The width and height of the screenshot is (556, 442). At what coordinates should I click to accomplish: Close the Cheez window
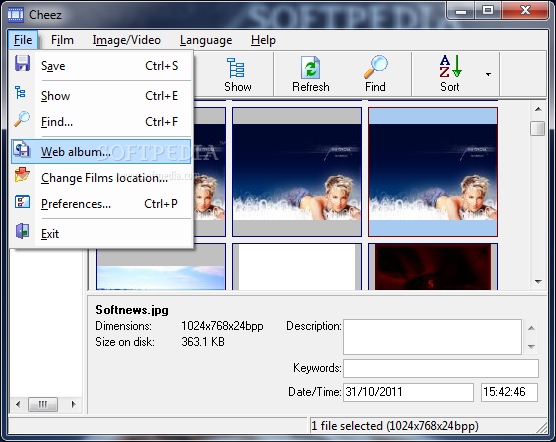[x=525, y=11]
